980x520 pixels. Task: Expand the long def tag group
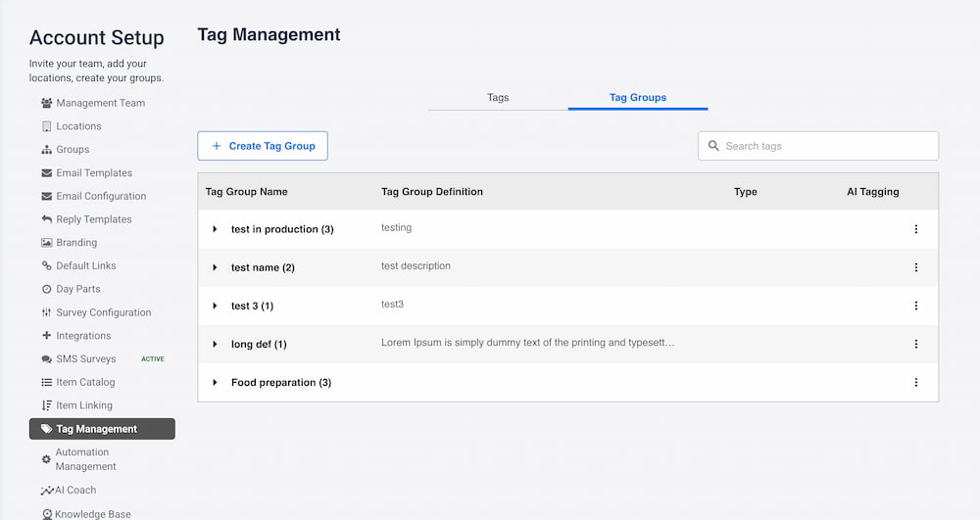pyautogui.click(x=215, y=344)
